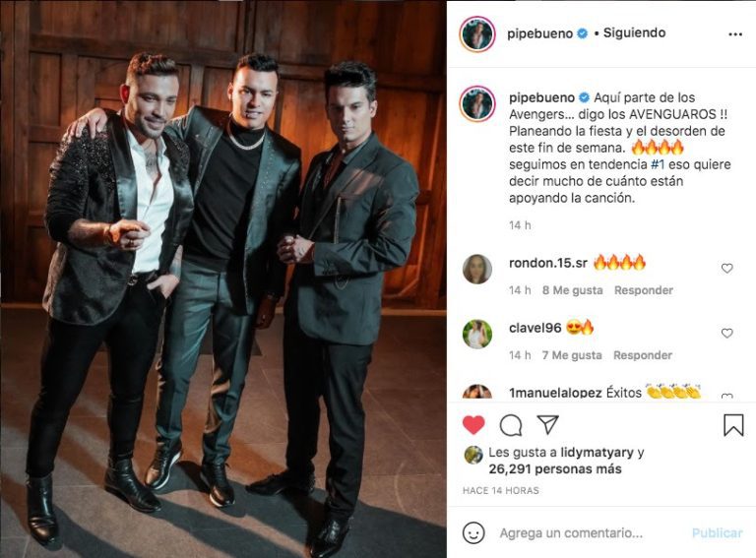Like clavel96's comment heart
Image resolution: width=756 pixels, height=558 pixels.
(x=727, y=333)
